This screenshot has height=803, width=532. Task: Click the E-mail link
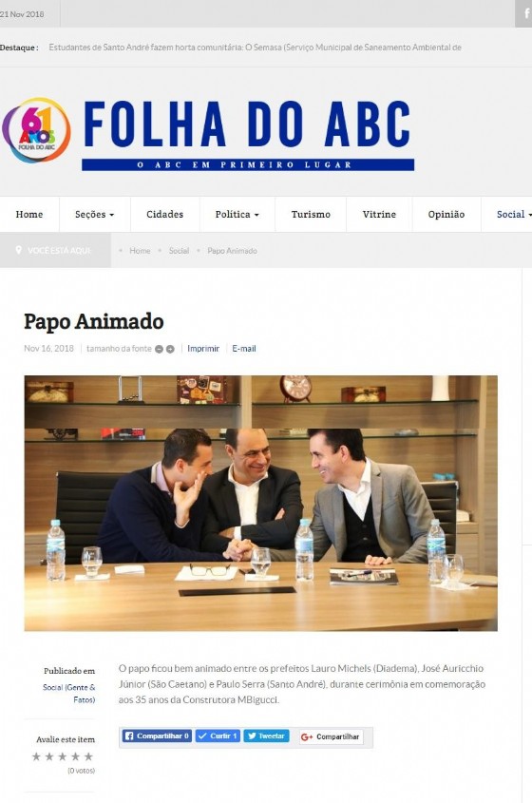point(244,349)
